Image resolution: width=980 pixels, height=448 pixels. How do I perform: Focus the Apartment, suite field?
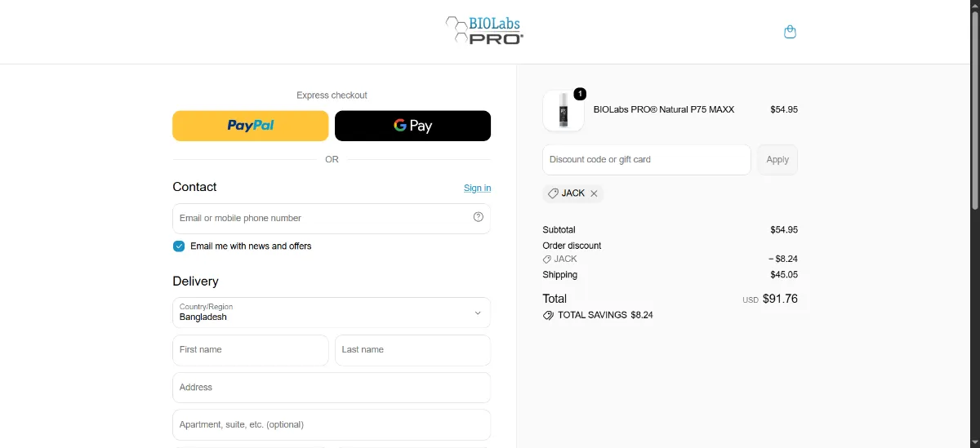coord(332,425)
